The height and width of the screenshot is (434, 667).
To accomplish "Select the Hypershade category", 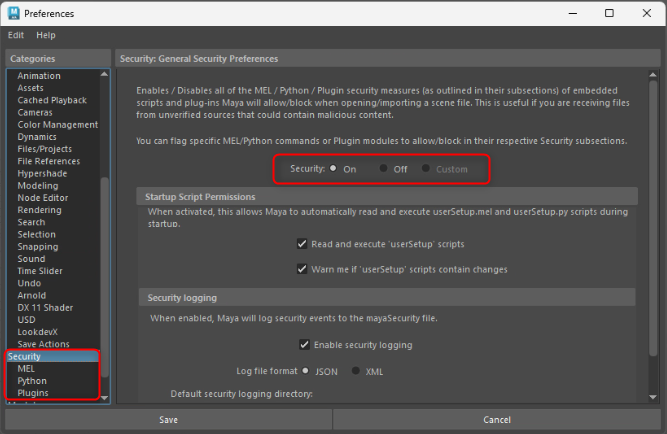I will coord(42,174).
